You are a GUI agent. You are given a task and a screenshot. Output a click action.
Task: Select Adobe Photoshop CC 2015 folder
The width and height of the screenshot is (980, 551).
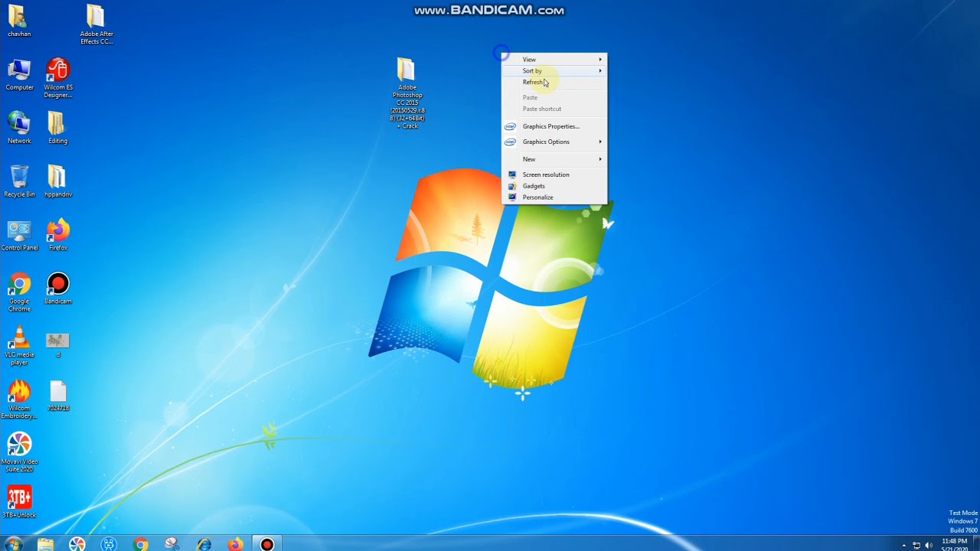tap(407, 93)
